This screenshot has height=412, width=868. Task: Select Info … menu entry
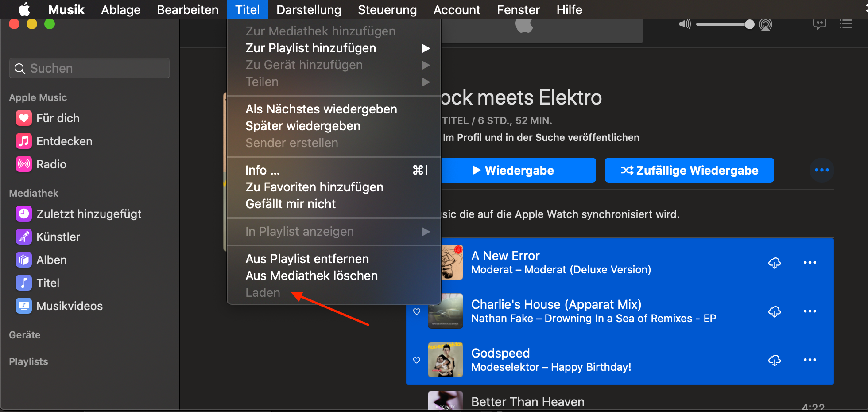click(334, 170)
